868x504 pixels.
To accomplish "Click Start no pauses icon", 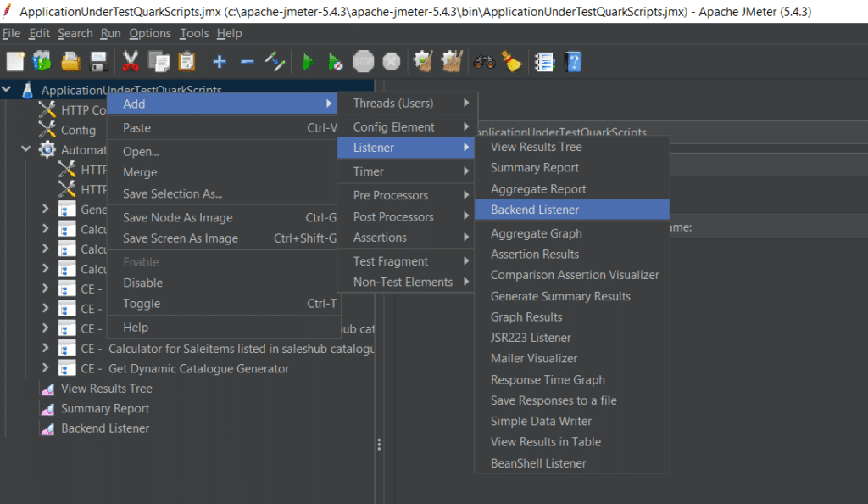I will 336,61.
